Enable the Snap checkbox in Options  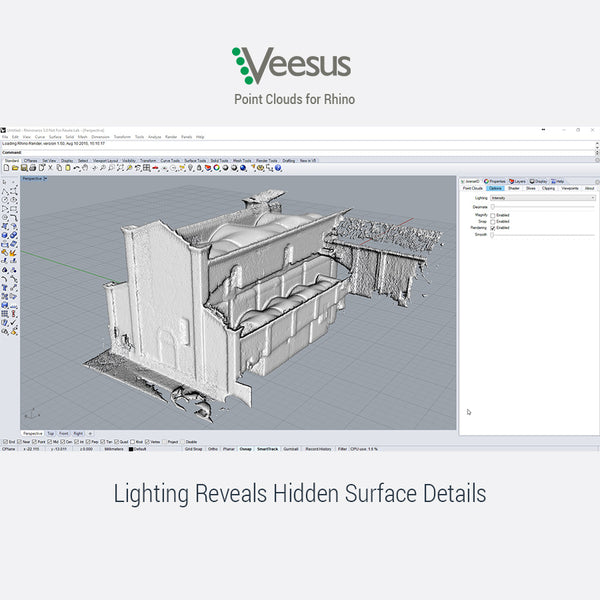(x=492, y=221)
